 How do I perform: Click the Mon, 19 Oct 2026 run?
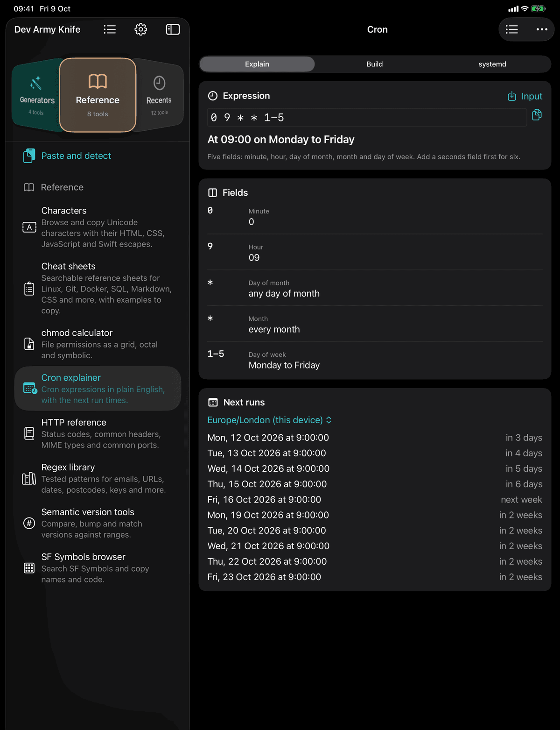(x=375, y=515)
